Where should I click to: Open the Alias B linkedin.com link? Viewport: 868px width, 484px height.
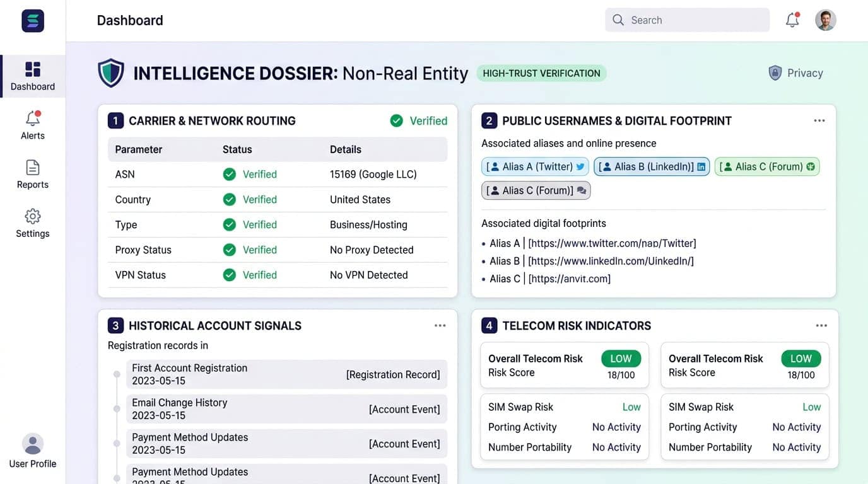click(x=611, y=261)
